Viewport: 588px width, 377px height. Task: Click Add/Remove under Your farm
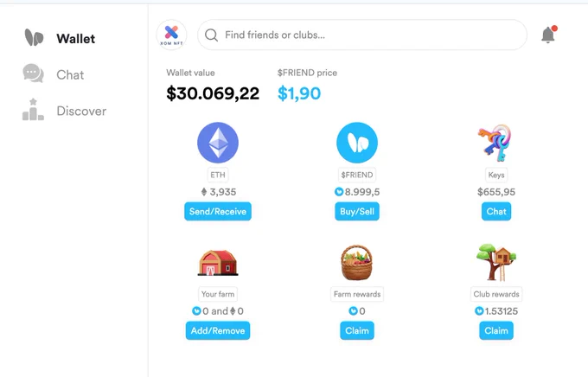coord(218,330)
